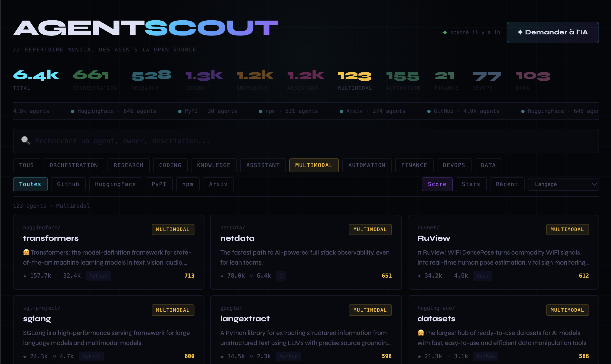Open the huggingface/transformers repository link
611x364 pixels.
(51, 238)
